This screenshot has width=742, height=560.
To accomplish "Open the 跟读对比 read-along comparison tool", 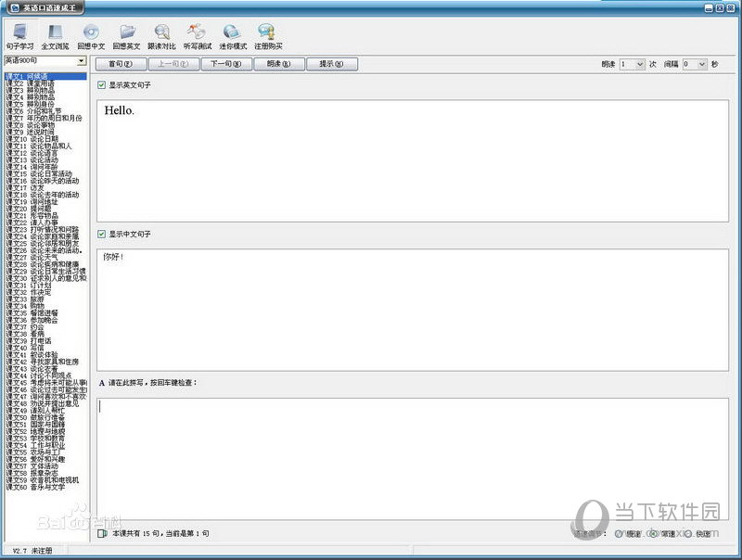I will coord(161,36).
